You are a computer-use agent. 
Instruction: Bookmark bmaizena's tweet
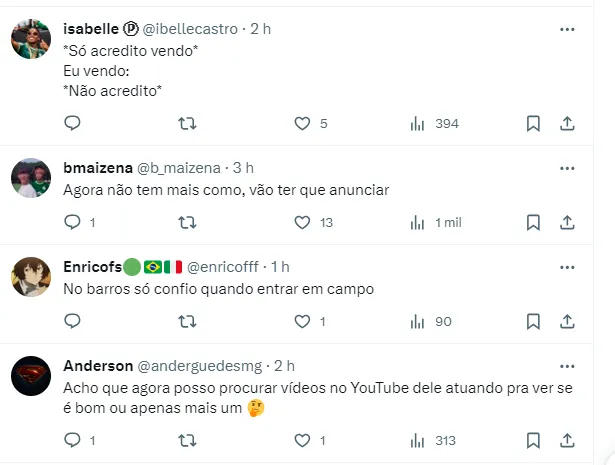point(533,222)
